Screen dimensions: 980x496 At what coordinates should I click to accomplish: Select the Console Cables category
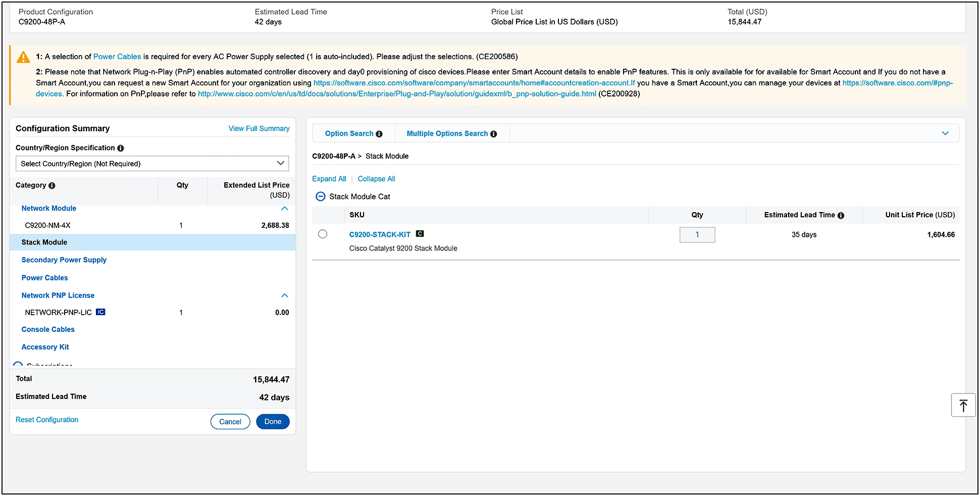(x=48, y=329)
